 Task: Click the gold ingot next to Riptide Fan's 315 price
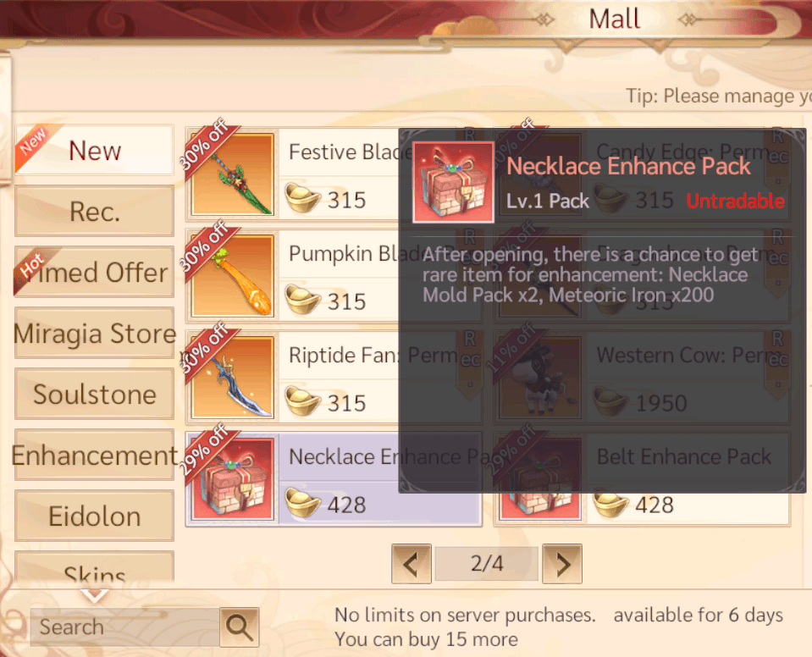point(303,402)
